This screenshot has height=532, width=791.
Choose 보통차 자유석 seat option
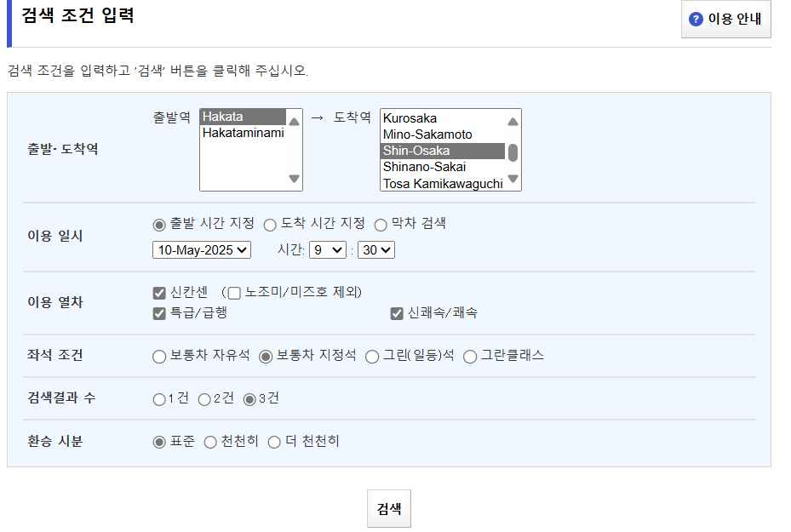click(158, 358)
